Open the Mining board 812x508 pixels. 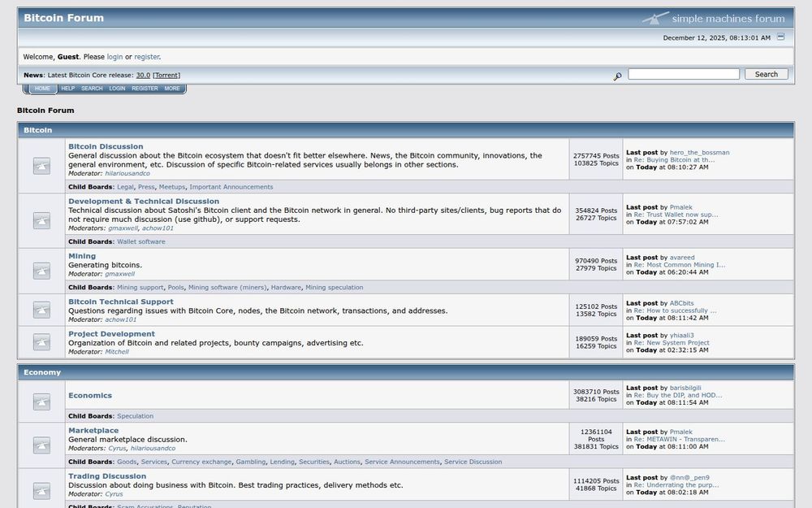[82, 256]
